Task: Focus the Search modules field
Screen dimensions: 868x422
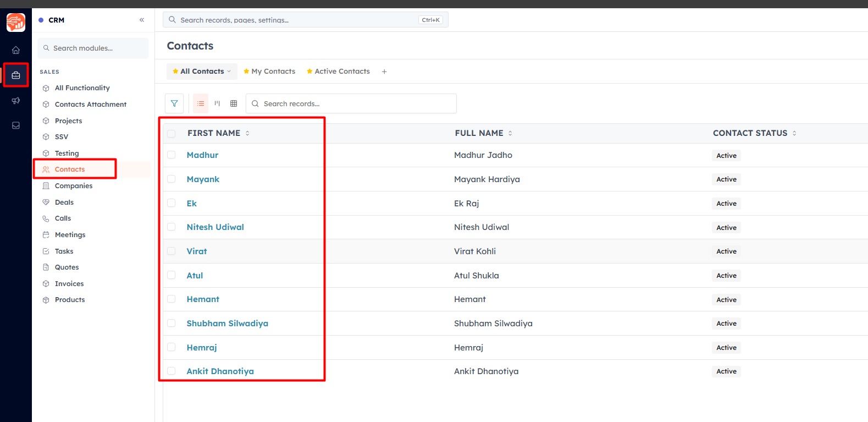Action: [93, 48]
